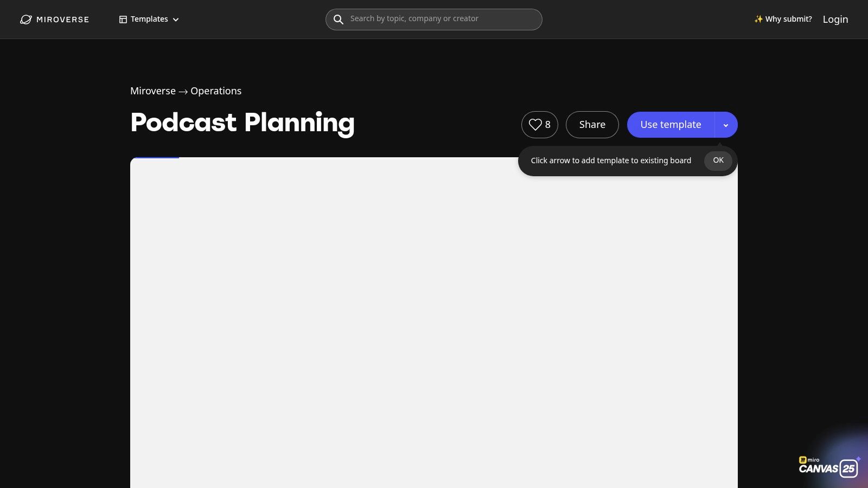The height and width of the screenshot is (488, 868).
Task: Open the Operations category breadcrumb
Action: click(216, 91)
